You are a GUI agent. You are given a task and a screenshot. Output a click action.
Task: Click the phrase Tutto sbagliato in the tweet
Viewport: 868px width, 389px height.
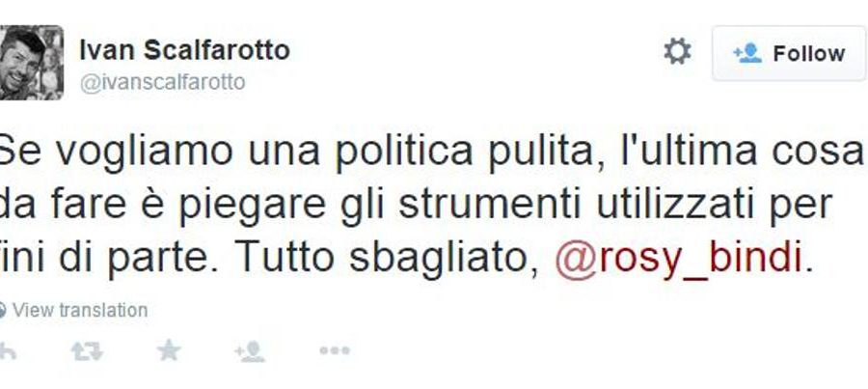click(386, 260)
